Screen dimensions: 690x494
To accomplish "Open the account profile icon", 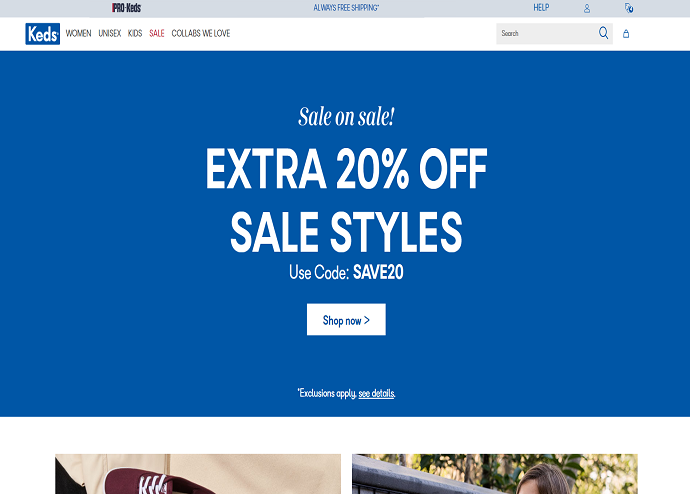I will 587,8.
